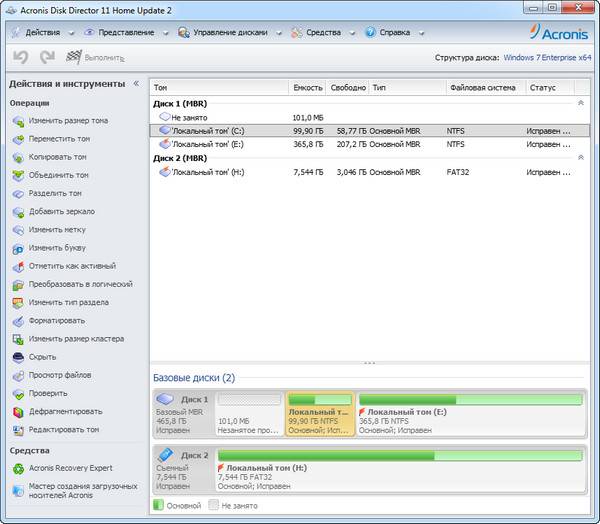The height and width of the screenshot is (524, 600).
Task: Collapse the 'Диск 1 (MBR)' group
Action: (581, 102)
